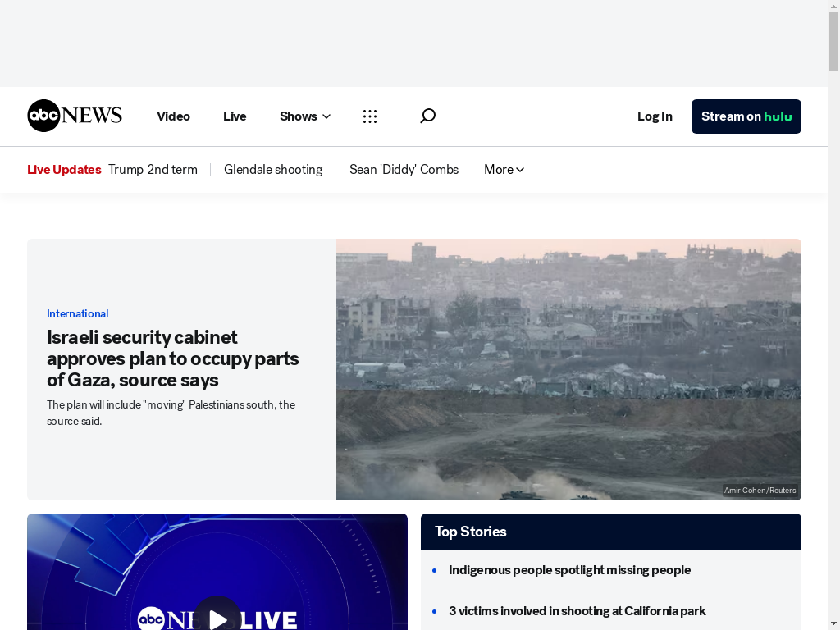Image resolution: width=840 pixels, height=630 pixels.
Task: Read the Israeli security cabinet headline
Action: pos(172,358)
